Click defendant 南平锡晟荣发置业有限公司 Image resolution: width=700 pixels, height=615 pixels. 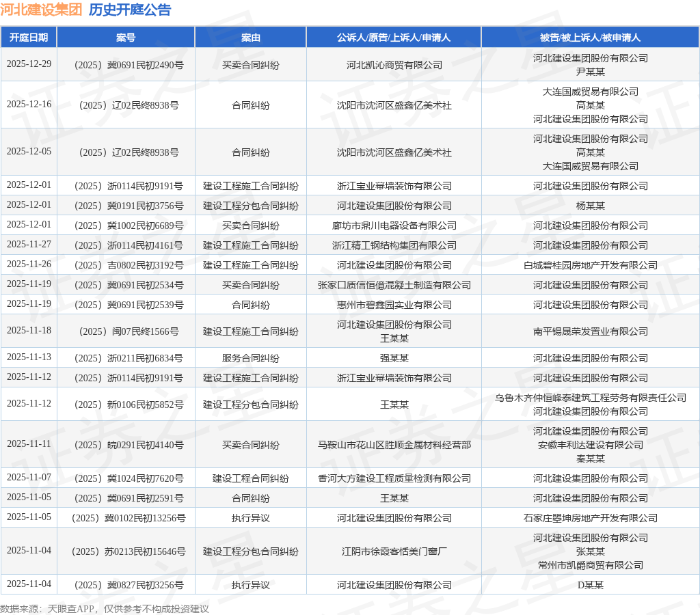[x=590, y=331]
